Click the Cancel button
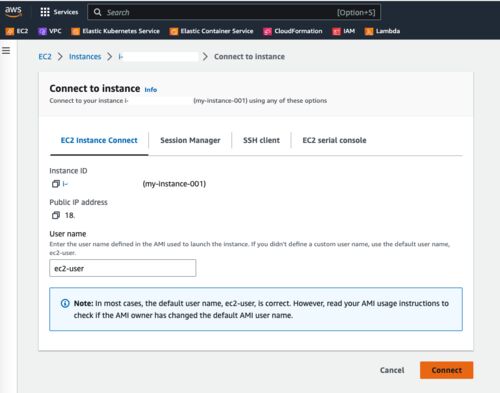500x393 pixels. point(392,370)
